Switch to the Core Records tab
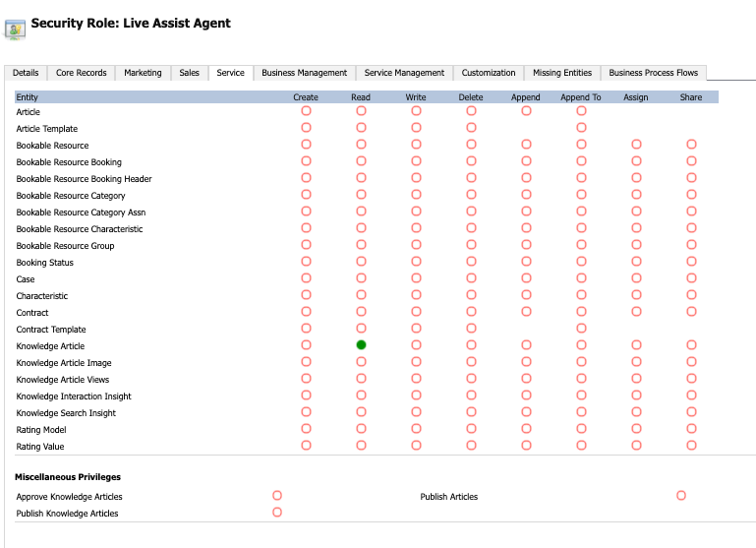 81,73
